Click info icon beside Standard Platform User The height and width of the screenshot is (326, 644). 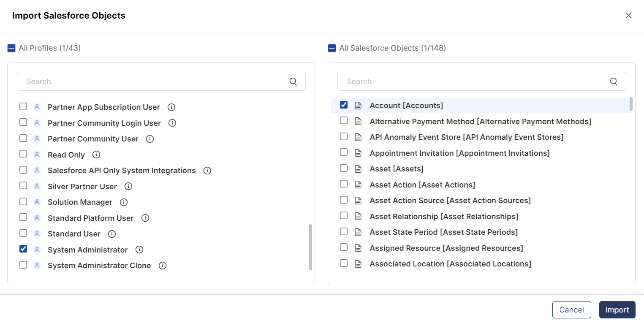tap(145, 218)
